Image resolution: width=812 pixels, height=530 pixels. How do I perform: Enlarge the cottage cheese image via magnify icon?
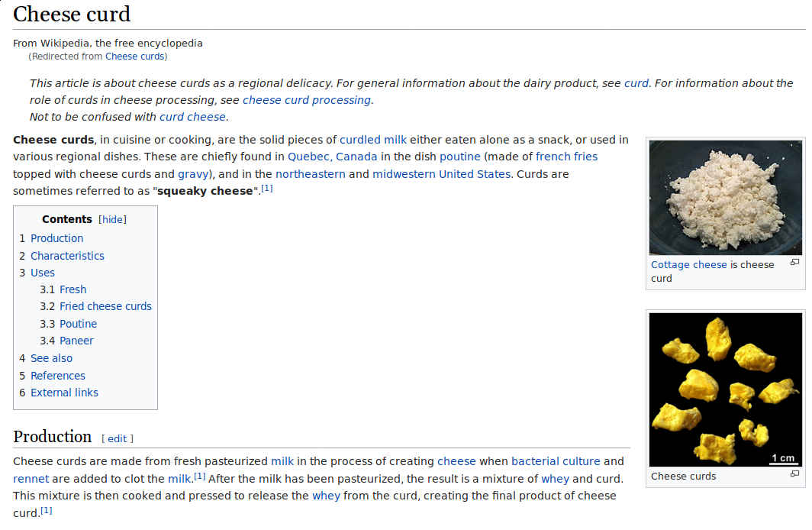(x=794, y=263)
